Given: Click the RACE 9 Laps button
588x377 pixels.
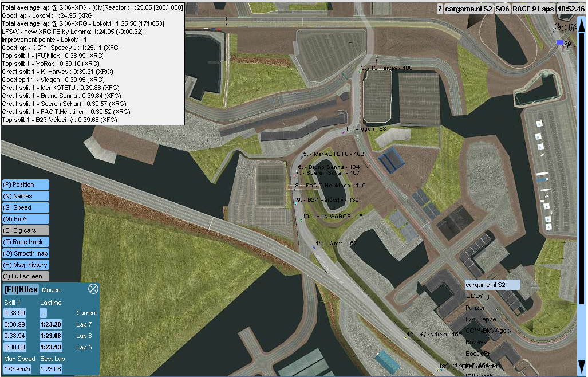Looking at the screenshot, I should (533, 9).
